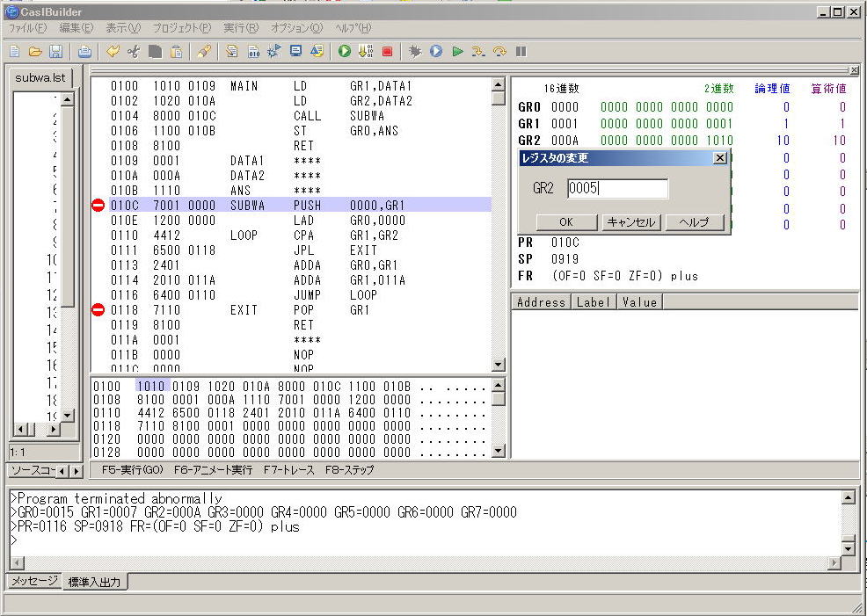Click the Save floppy disk icon
This screenshot has width=867, height=616.
(x=56, y=52)
